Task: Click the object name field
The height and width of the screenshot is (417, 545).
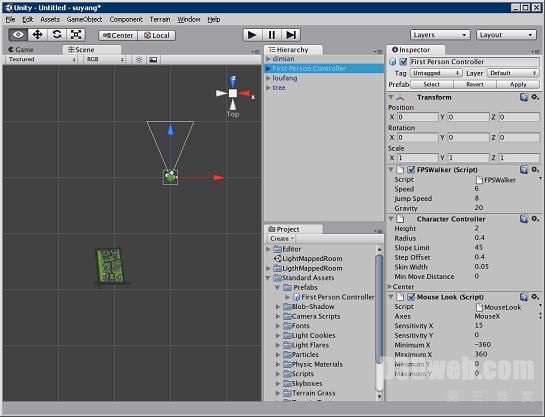Action: pyautogui.click(x=474, y=62)
